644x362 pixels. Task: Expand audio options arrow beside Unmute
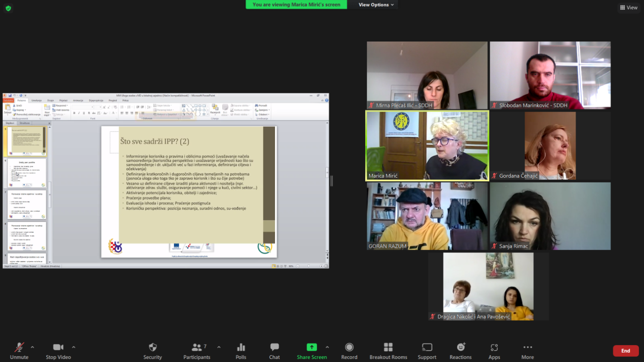(33, 347)
